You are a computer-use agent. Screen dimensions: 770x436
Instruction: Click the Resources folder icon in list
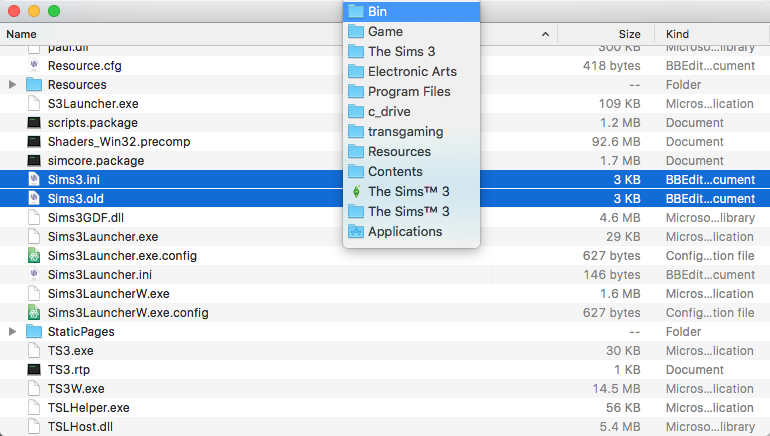tap(34, 84)
